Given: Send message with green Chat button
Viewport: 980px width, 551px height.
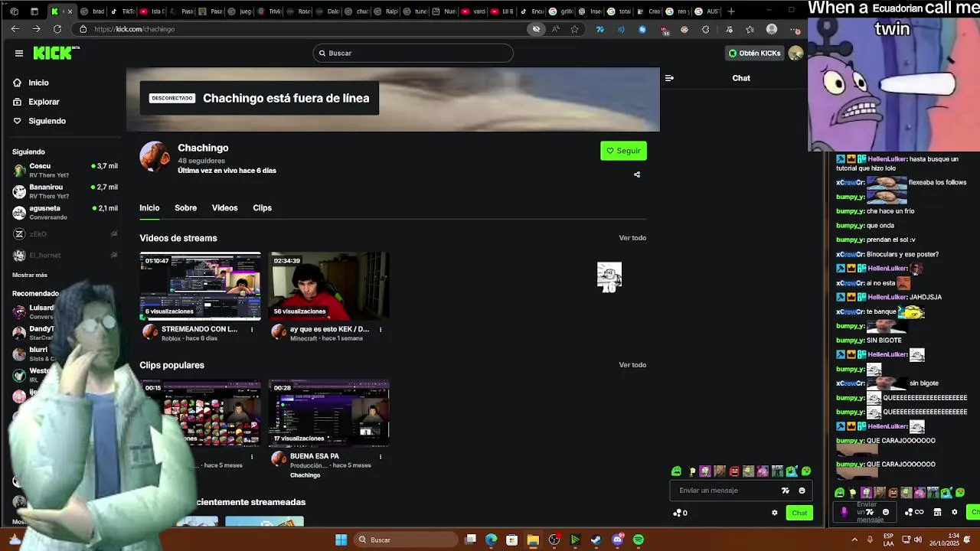Looking at the screenshot, I should (x=799, y=513).
